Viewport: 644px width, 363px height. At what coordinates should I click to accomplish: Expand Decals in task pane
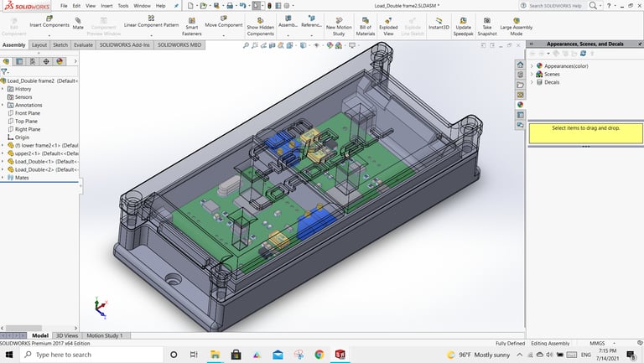(x=532, y=82)
